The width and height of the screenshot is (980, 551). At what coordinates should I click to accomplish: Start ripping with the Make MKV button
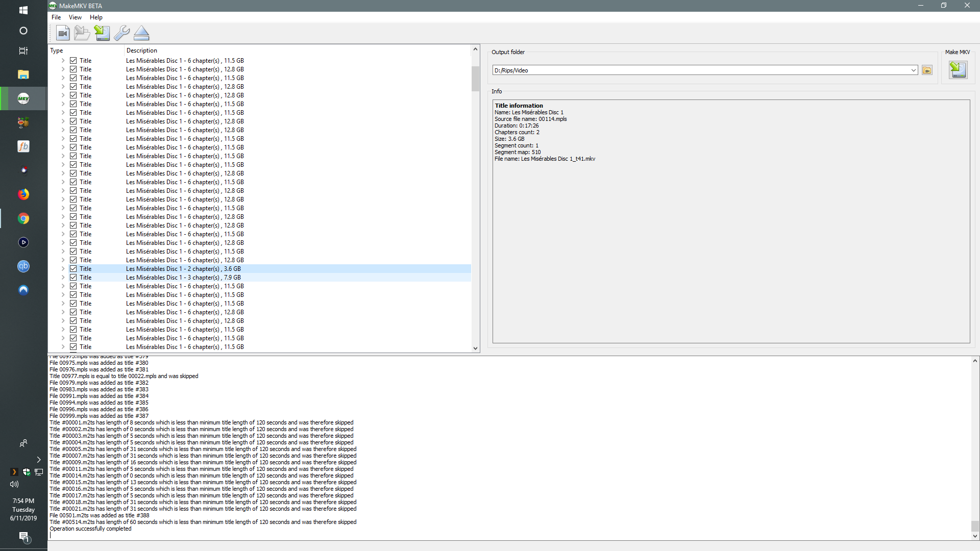pos(958,70)
